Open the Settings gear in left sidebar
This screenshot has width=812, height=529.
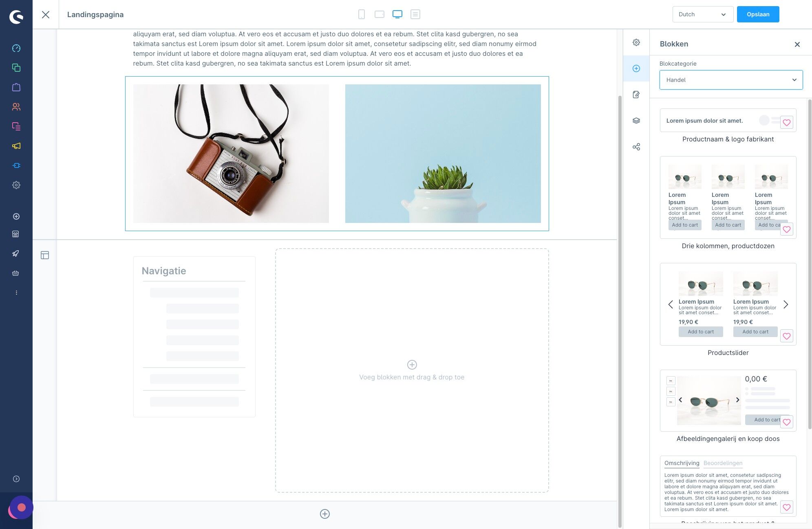pyautogui.click(x=16, y=185)
